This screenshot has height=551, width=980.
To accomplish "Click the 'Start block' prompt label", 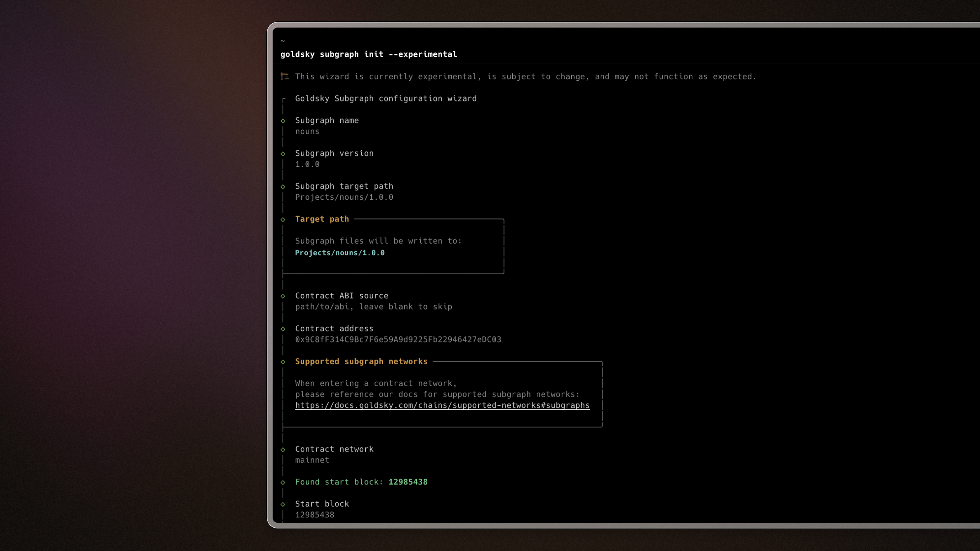I will click(322, 504).
